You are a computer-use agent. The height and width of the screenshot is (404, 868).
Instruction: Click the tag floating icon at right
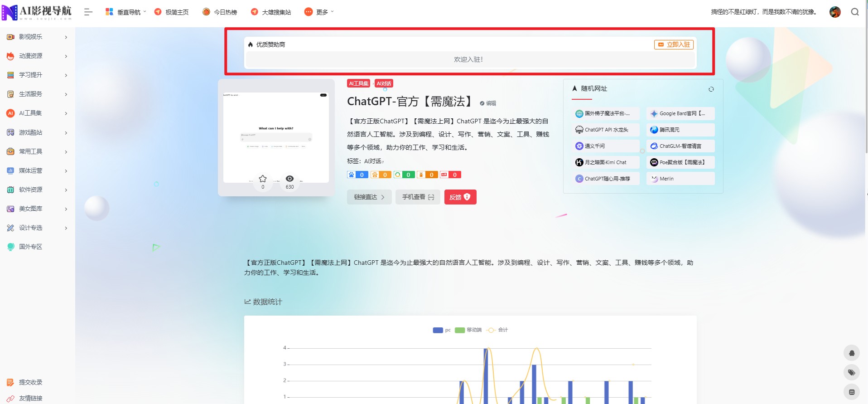pyautogui.click(x=851, y=373)
